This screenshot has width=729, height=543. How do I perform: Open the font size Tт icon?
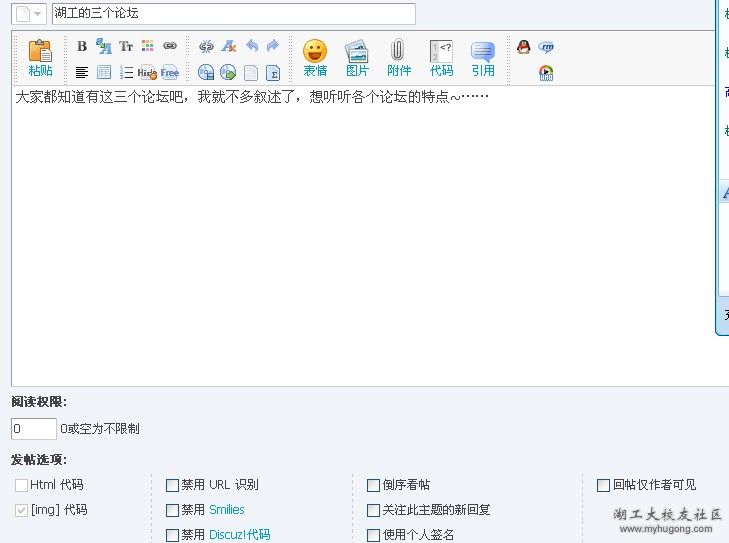[x=126, y=46]
